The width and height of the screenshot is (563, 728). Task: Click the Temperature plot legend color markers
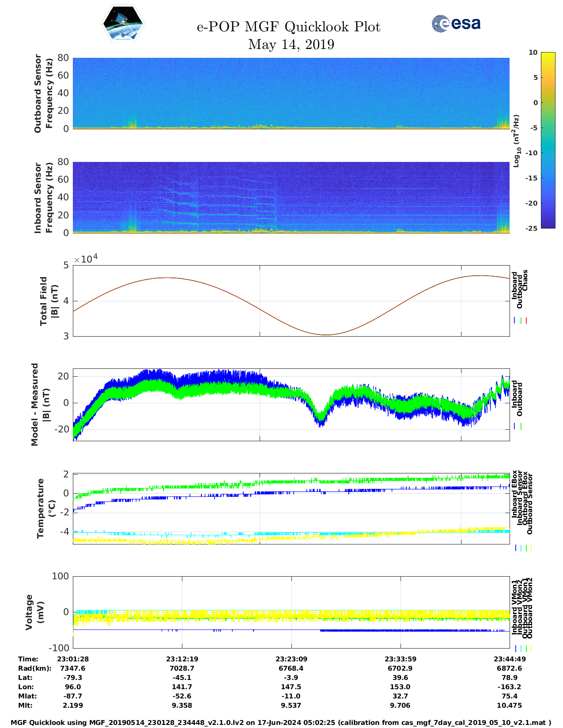[523, 548]
